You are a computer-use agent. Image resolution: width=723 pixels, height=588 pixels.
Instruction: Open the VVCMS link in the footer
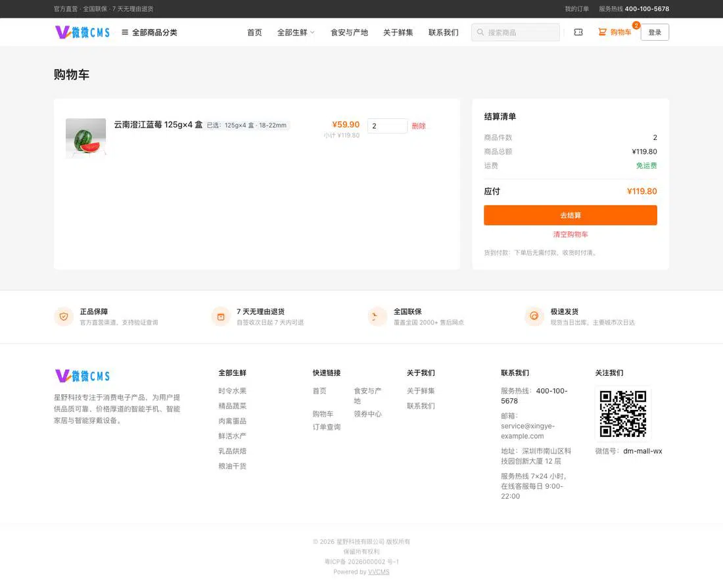coord(379,572)
